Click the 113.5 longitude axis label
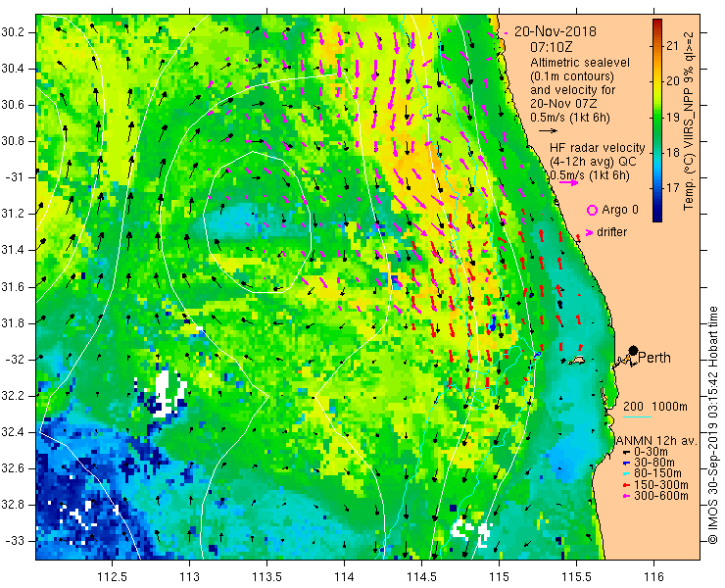 click(x=266, y=576)
